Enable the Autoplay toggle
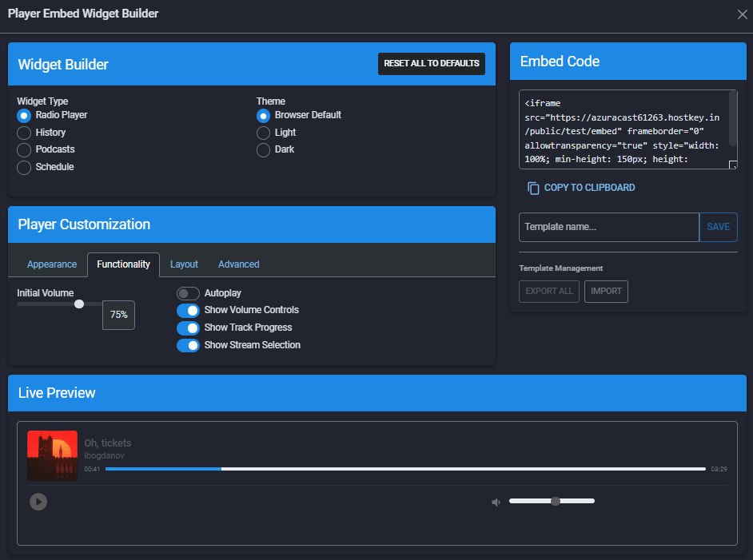Viewport: 753px width, 560px height. 188,294
